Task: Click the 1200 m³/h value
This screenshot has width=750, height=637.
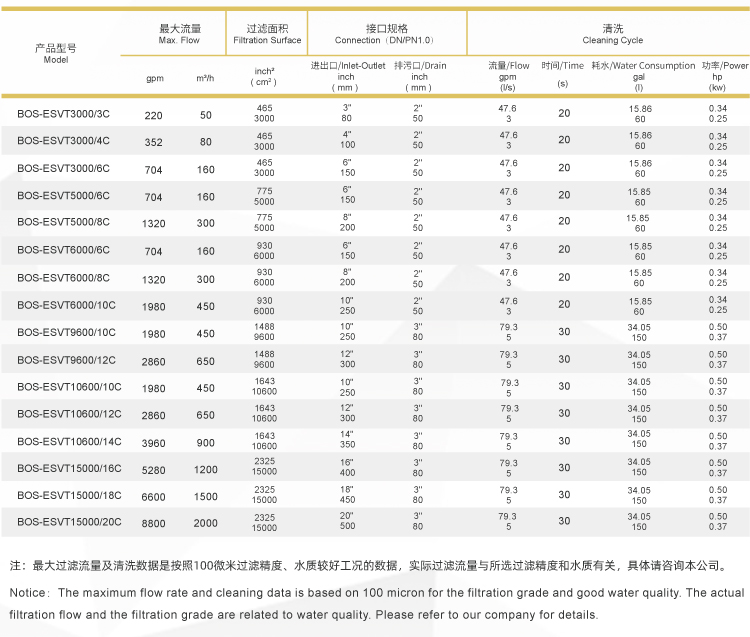Action: [206, 470]
